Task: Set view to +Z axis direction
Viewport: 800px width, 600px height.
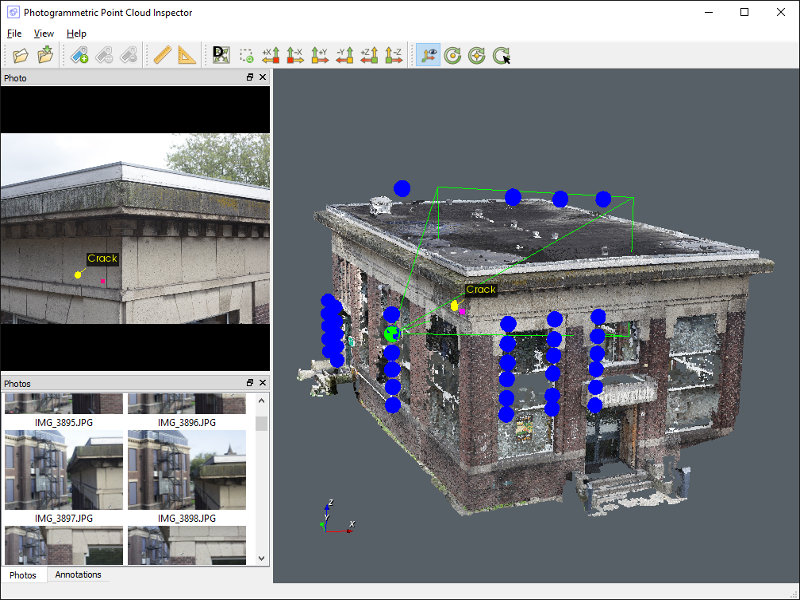Action: tap(369, 55)
